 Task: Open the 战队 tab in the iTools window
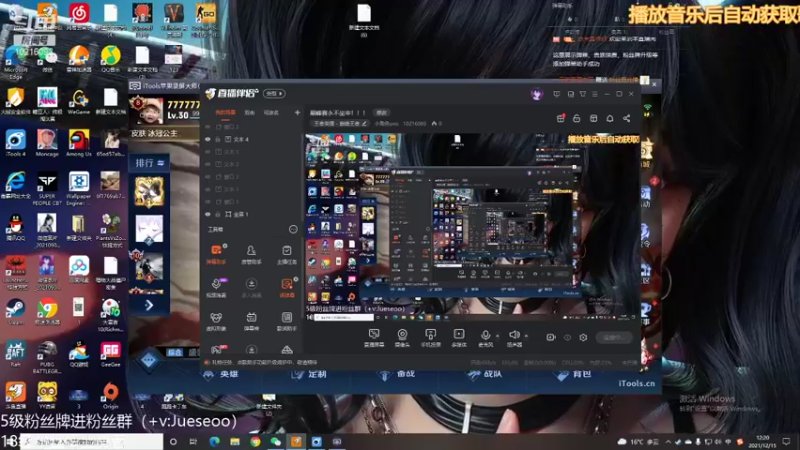pos(485,374)
